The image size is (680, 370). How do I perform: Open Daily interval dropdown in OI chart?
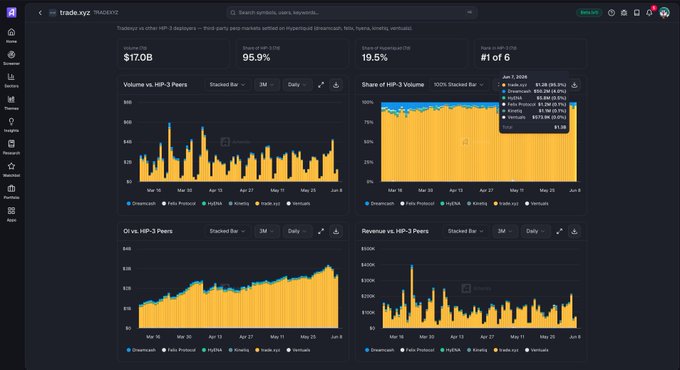tap(297, 232)
